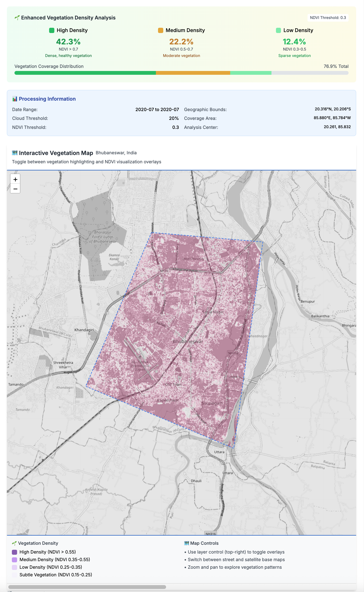Click the Utkal University label on the map
The width and height of the screenshot is (364, 592).
pyautogui.click(x=193, y=258)
